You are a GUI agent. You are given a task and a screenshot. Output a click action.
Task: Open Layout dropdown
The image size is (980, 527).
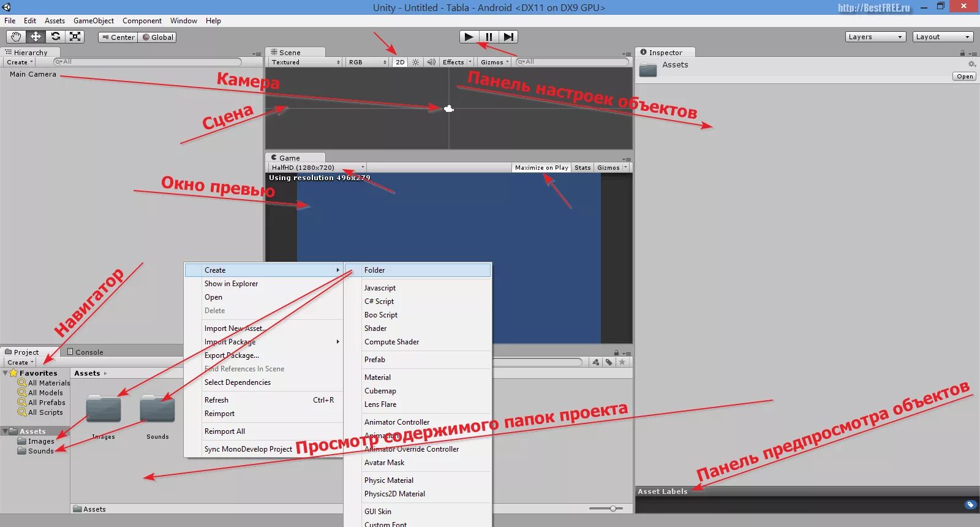[x=943, y=37]
